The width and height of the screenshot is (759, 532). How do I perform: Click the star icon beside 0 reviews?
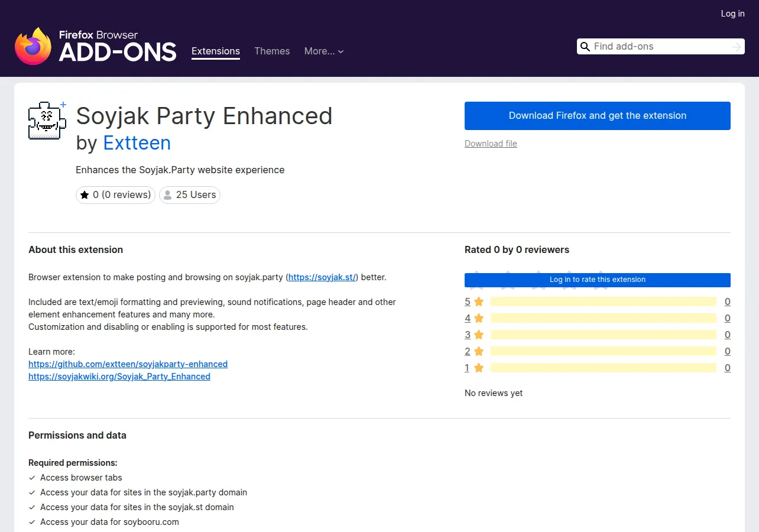tap(85, 194)
